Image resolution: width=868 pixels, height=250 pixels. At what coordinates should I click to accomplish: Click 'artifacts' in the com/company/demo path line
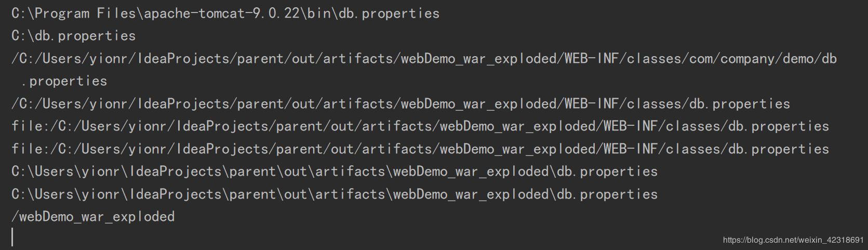tap(358, 59)
